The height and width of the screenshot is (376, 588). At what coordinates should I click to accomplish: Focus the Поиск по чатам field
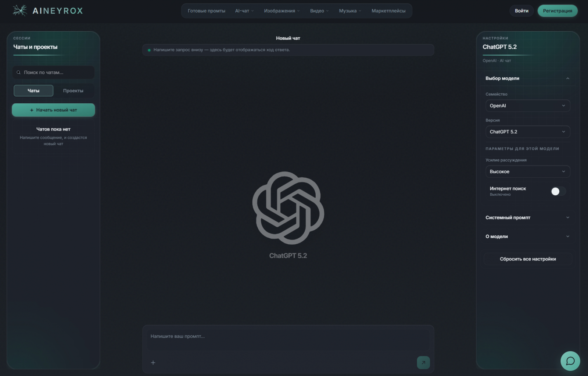pos(53,72)
